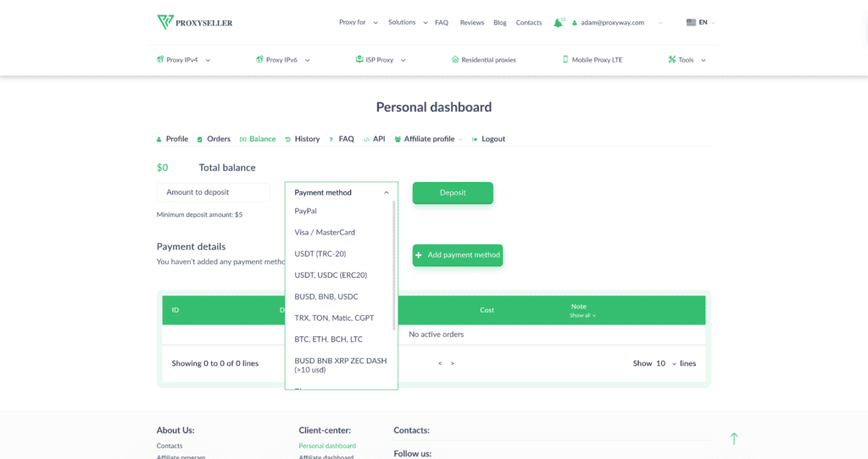Open footer Personal dashboard link
Screen dimensions: 868x459
(327, 445)
